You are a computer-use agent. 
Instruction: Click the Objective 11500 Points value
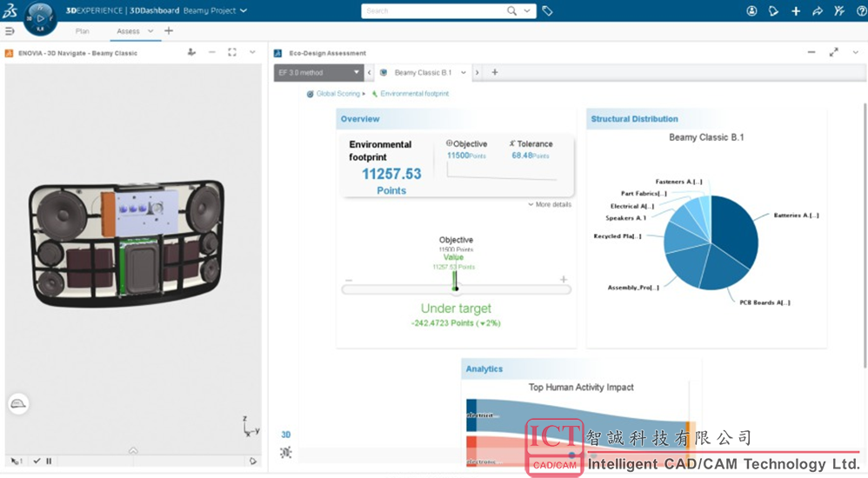pos(466,156)
